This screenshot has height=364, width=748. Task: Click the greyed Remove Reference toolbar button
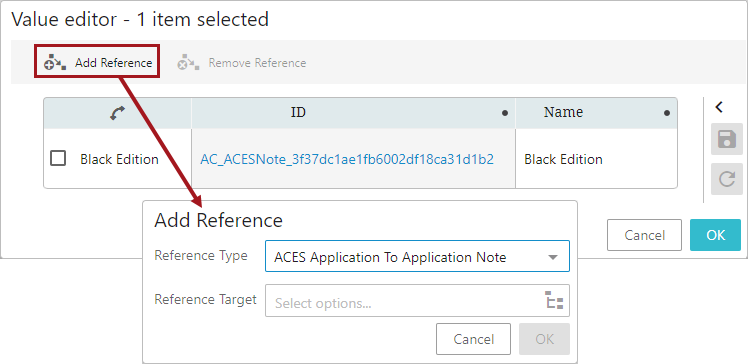(241, 62)
